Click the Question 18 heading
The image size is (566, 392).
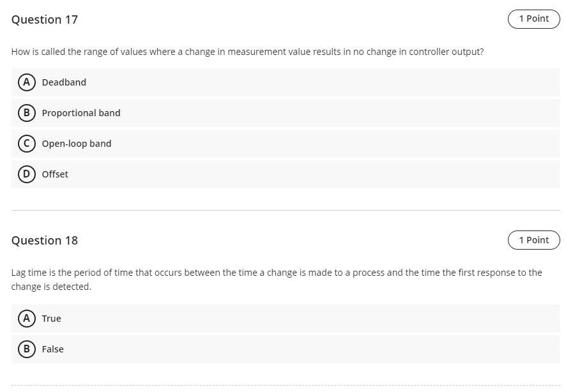45,240
